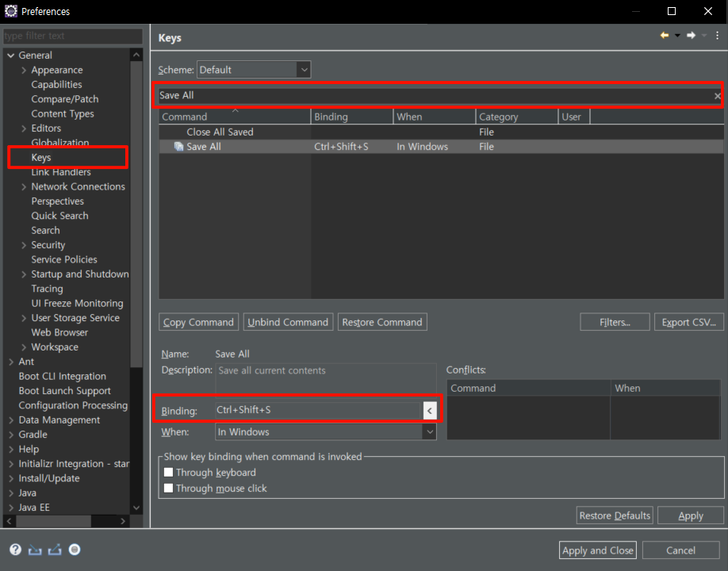The image size is (728, 571).
Task: Click the tree scroll up arrow
Action: (x=136, y=56)
